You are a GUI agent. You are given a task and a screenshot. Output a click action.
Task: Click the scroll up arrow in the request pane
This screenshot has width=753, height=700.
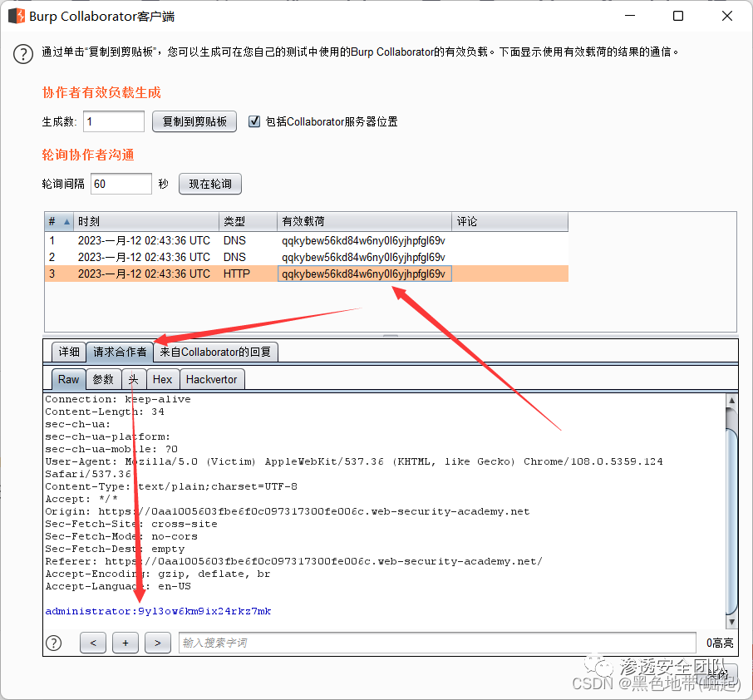(731, 400)
